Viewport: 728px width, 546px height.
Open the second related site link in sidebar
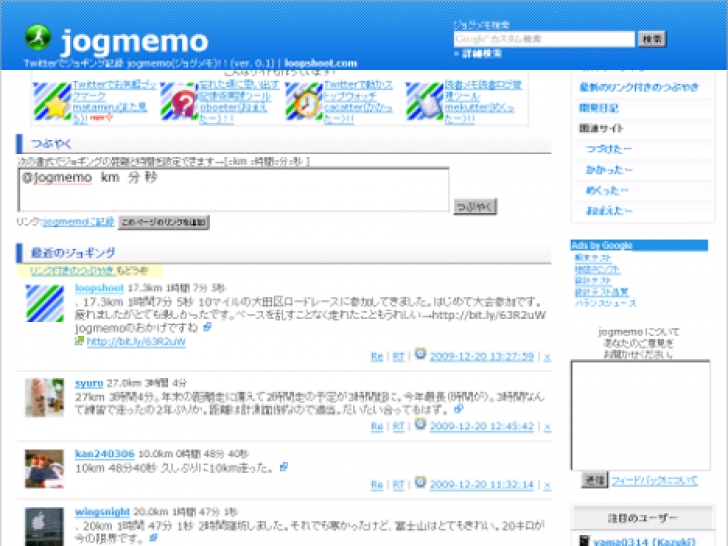coord(609,169)
